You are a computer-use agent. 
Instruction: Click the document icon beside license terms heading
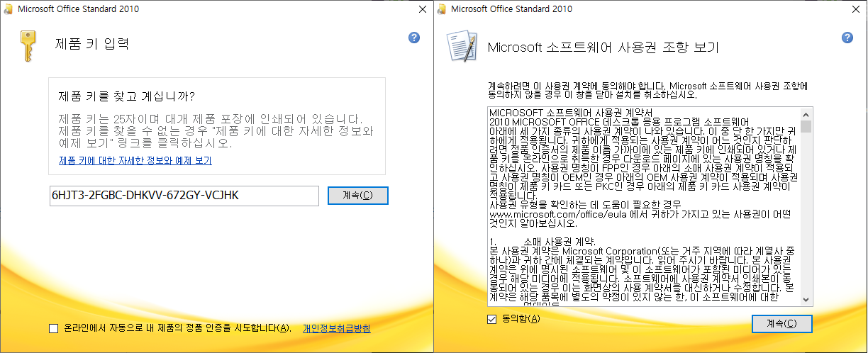[x=461, y=46]
